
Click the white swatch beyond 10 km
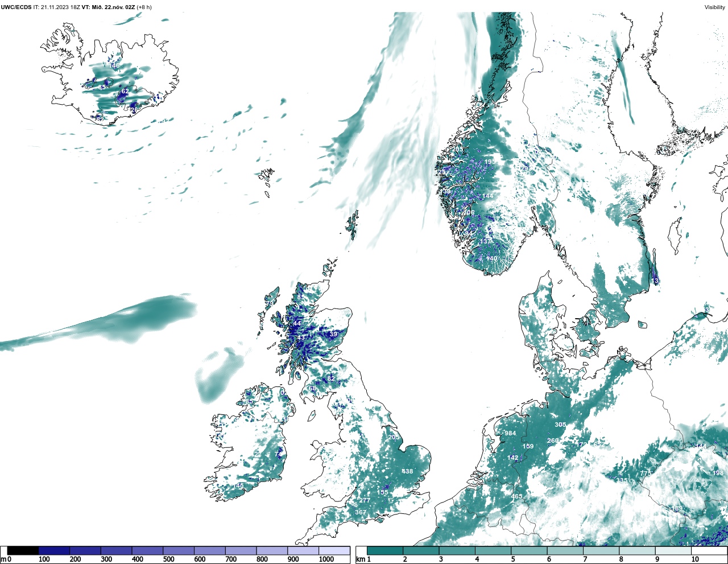[x=709, y=550]
